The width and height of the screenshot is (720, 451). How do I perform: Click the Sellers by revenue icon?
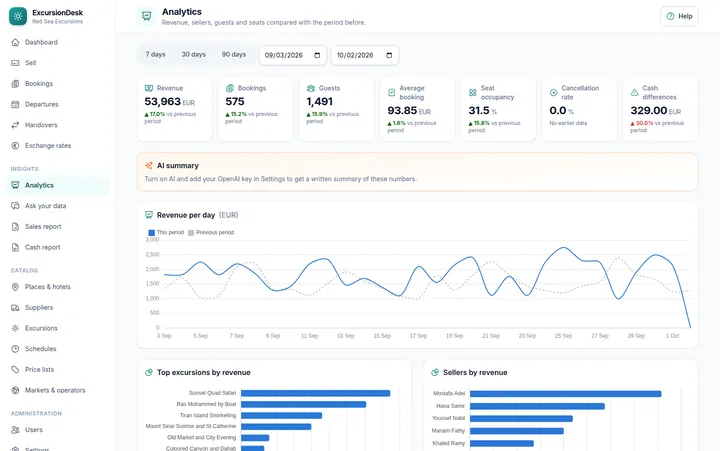pyautogui.click(x=435, y=372)
